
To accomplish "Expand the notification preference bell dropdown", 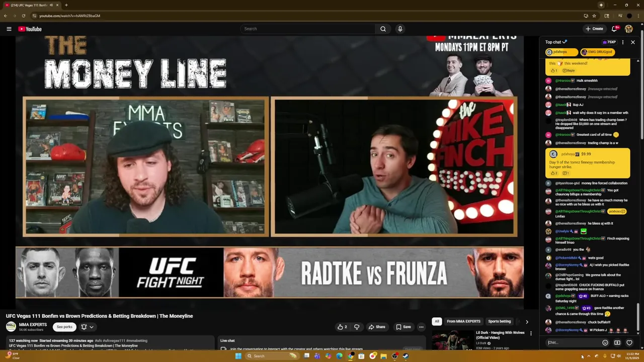I will tap(87, 327).
